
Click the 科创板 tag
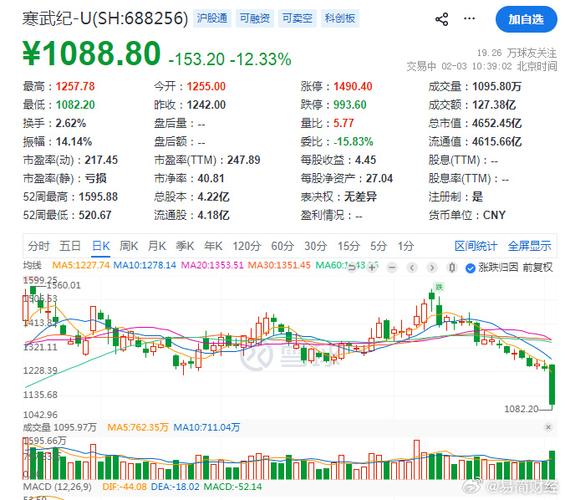pyautogui.click(x=340, y=18)
